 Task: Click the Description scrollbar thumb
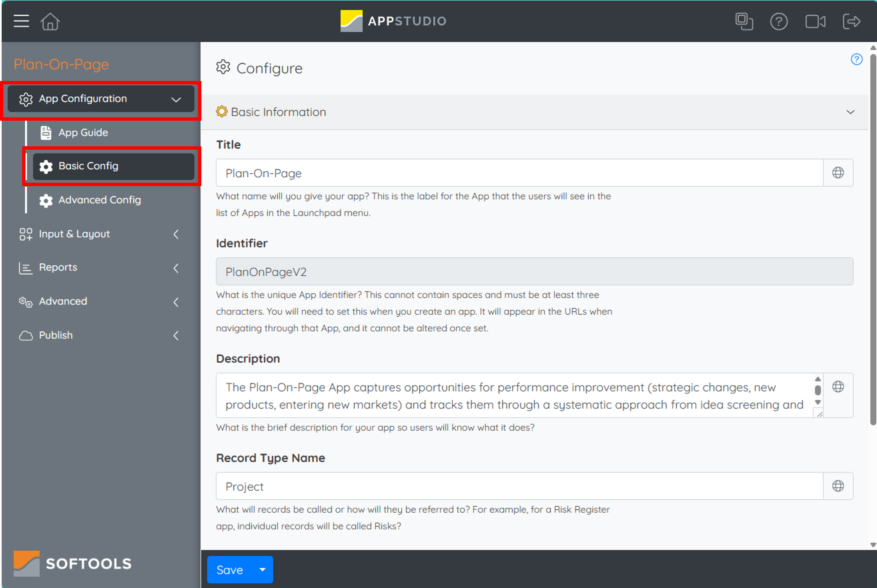coord(818,390)
